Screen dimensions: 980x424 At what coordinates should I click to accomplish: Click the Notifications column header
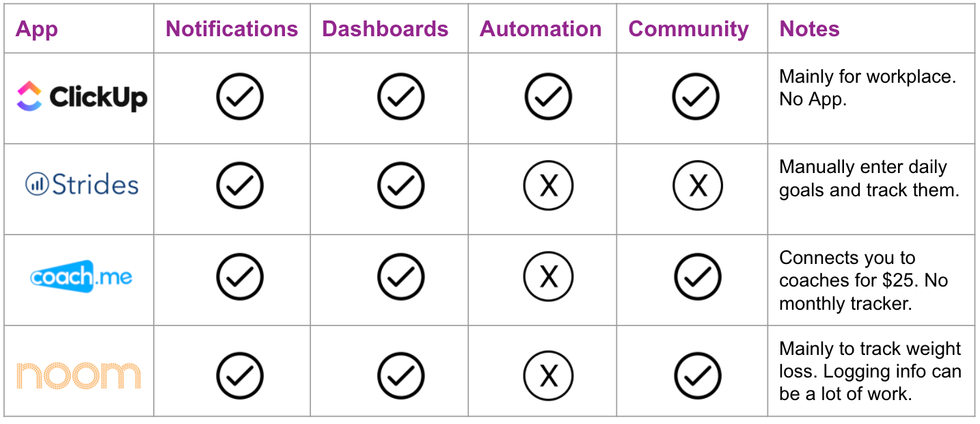click(232, 29)
